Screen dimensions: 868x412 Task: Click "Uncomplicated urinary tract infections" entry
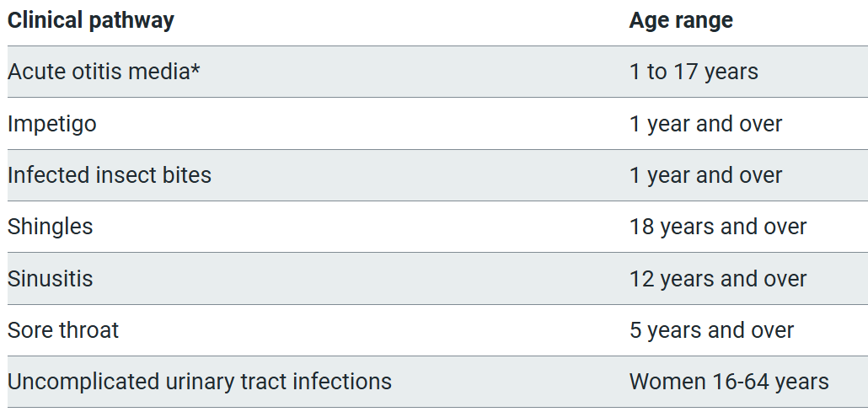(x=200, y=382)
